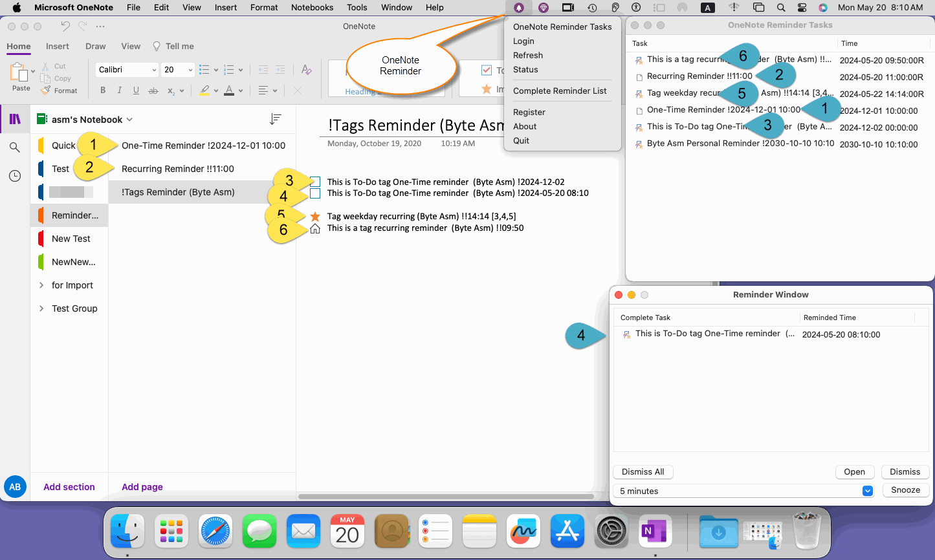Open System Preferences in the Dock
The height and width of the screenshot is (560, 935).
click(x=611, y=532)
